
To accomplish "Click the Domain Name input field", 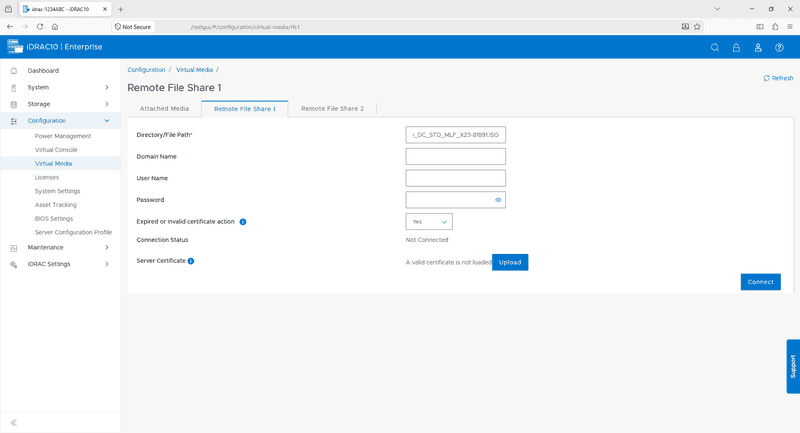I will [456, 157].
